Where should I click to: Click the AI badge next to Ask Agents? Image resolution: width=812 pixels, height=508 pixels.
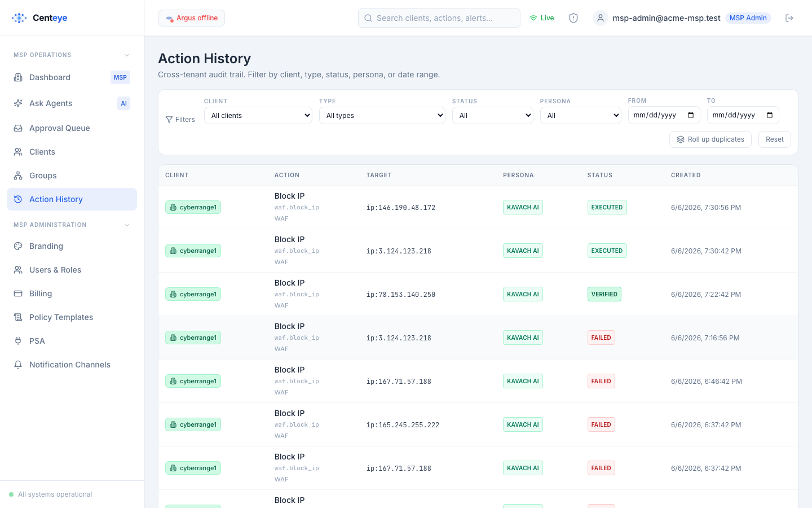pyautogui.click(x=123, y=103)
